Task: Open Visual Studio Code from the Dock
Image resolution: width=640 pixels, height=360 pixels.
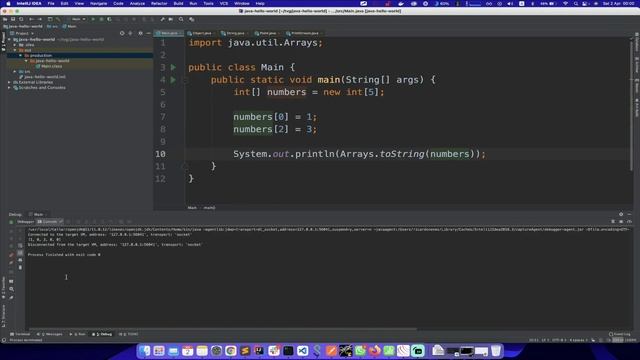Action: point(302,351)
